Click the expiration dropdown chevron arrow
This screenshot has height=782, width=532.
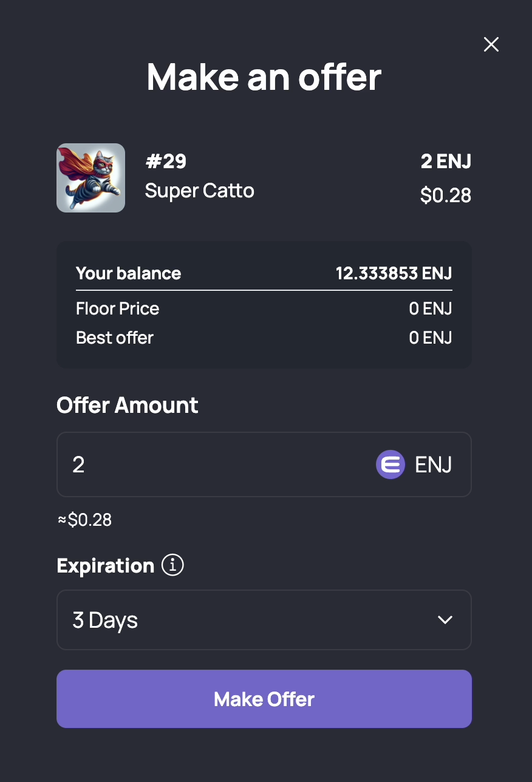pos(445,620)
